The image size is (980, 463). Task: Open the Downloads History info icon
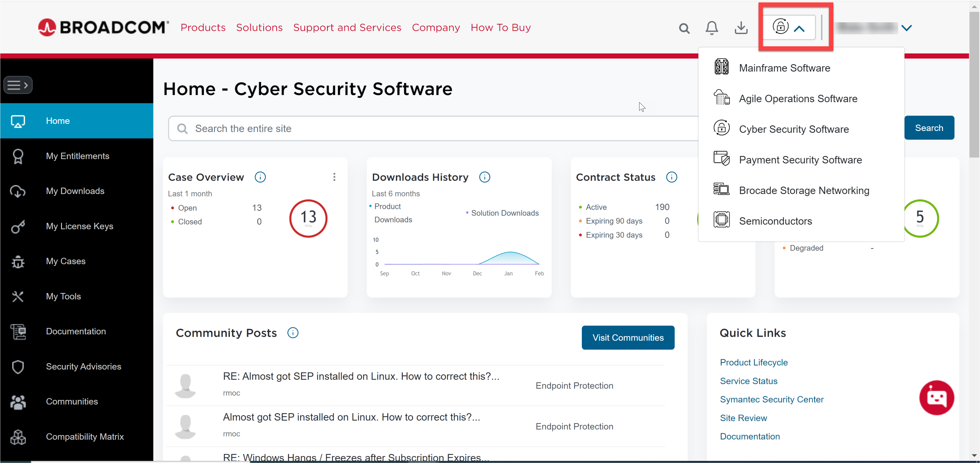(484, 177)
